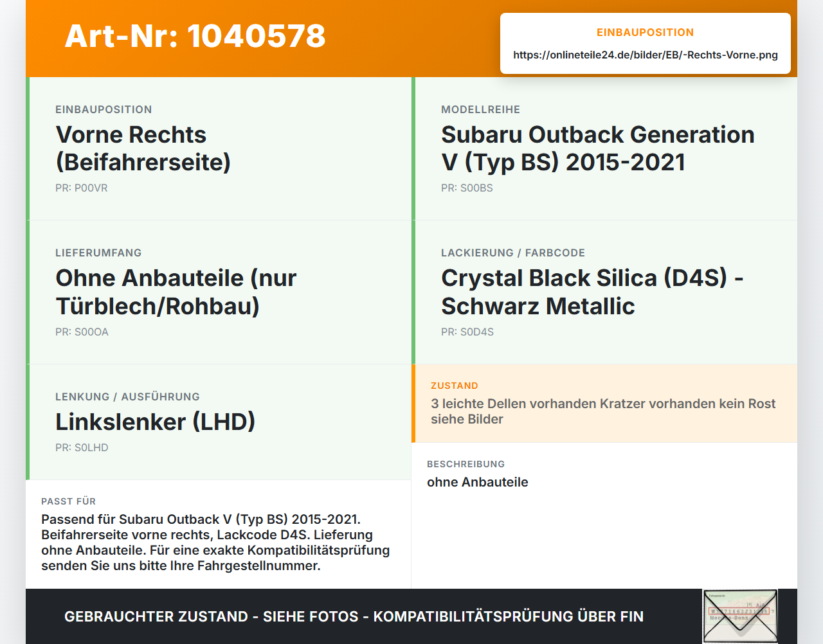Click the BESCHREIBUNG label
The width and height of the screenshot is (823, 644).
tap(466, 464)
